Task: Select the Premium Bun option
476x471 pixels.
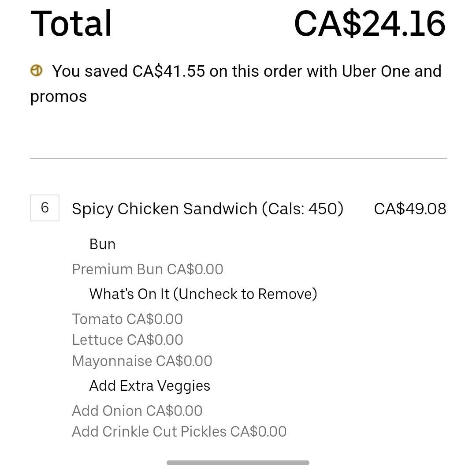Action: point(147,269)
